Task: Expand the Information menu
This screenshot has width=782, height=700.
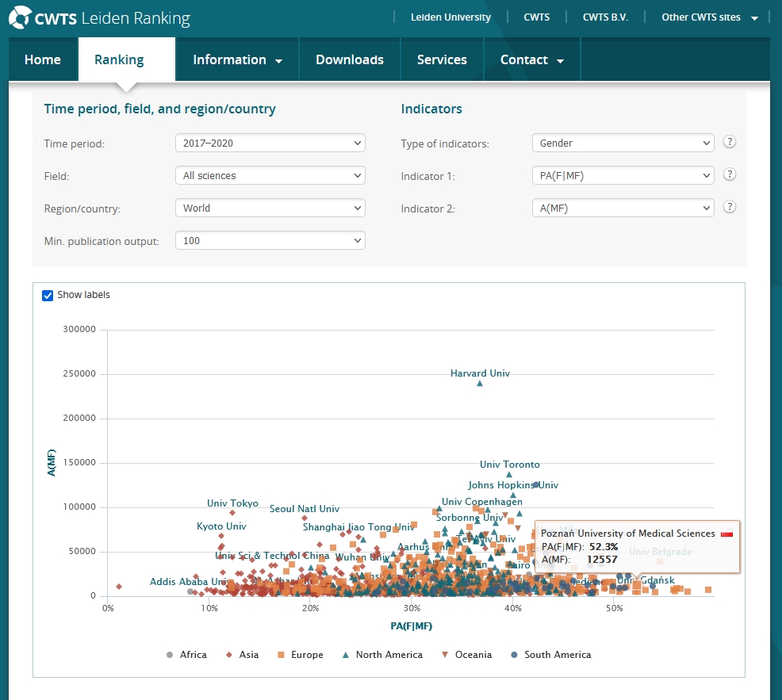Action: tap(237, 59)
